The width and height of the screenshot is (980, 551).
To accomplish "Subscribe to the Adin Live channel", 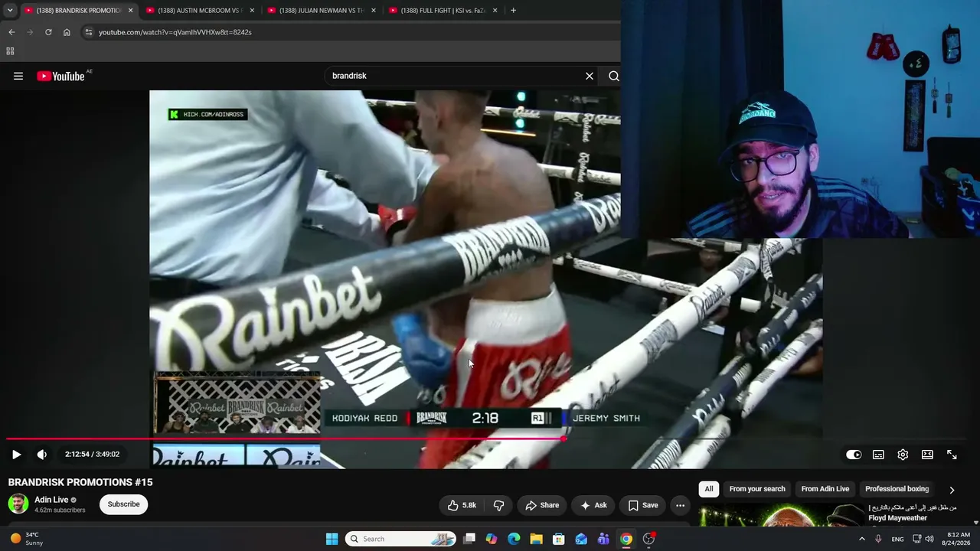I will pos(123,504).
